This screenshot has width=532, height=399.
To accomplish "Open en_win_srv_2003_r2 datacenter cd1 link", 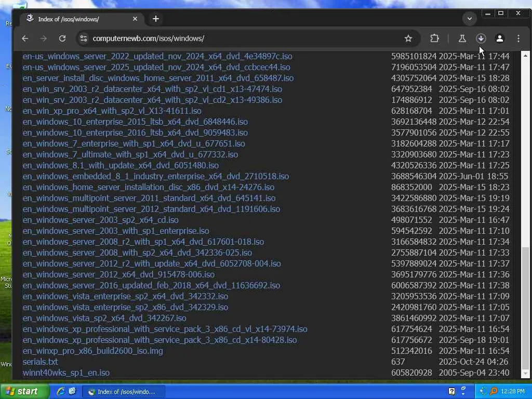I will 152,89.
